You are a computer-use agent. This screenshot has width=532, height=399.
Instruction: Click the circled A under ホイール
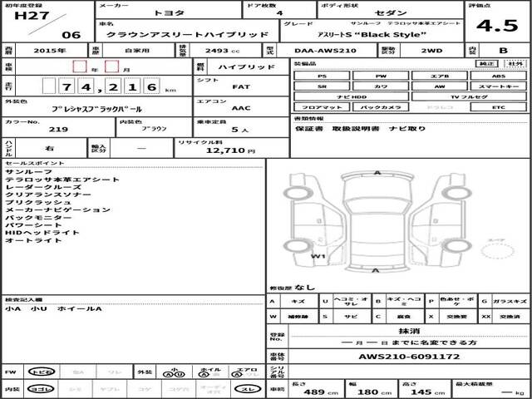(203, 374)
